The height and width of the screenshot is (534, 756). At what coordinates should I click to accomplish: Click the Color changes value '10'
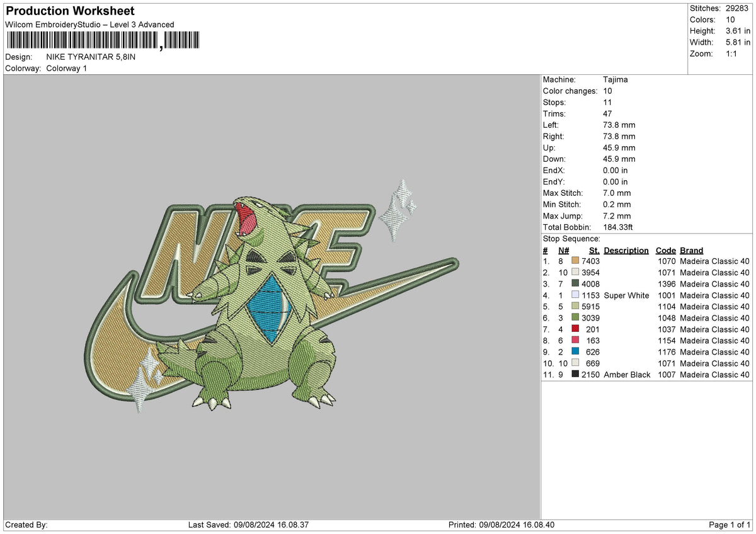608,91
